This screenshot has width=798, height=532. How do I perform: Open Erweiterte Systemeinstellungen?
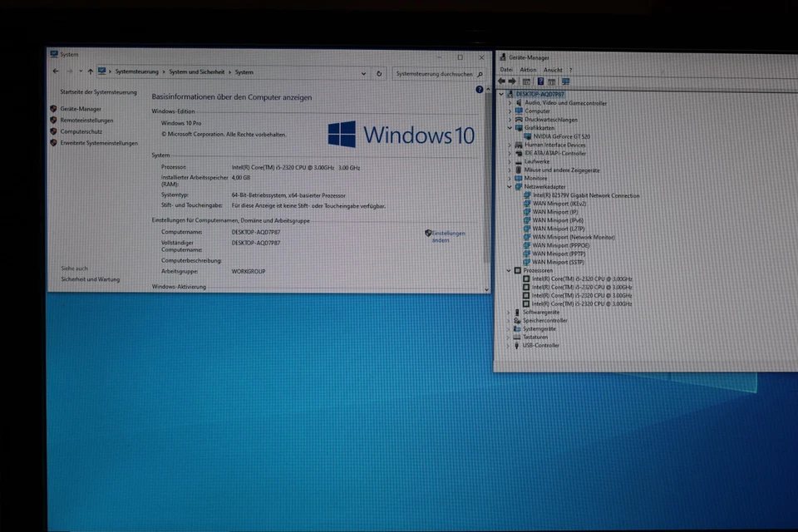[x=101, y=141]
